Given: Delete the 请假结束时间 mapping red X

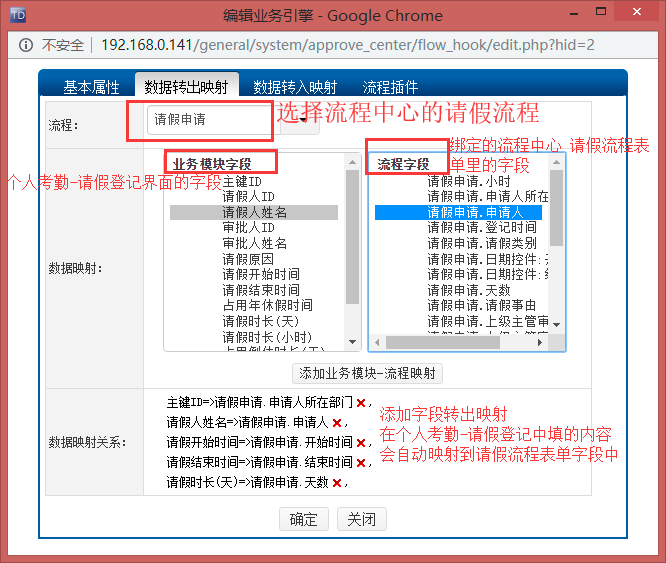Looking at the screenshot, I should (360, 463).
